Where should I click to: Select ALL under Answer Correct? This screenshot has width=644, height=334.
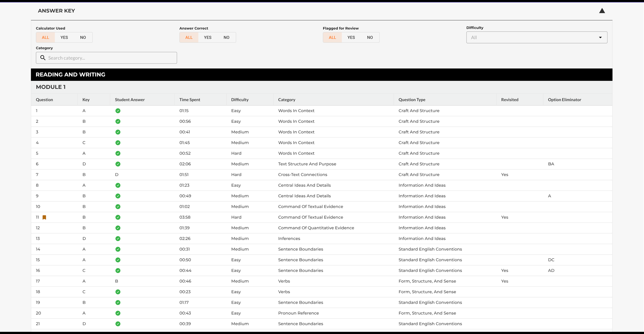coord(189,37)
